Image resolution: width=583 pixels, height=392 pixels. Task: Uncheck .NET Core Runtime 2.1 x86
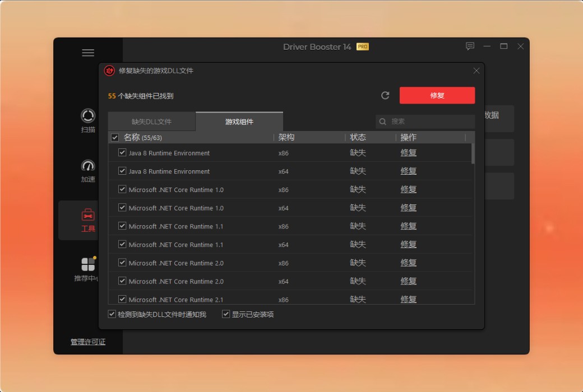(x=122, y=298)
